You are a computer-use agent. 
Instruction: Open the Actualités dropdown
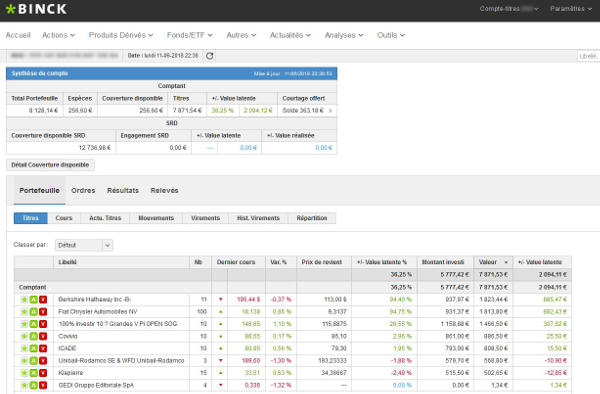[290, 35]
